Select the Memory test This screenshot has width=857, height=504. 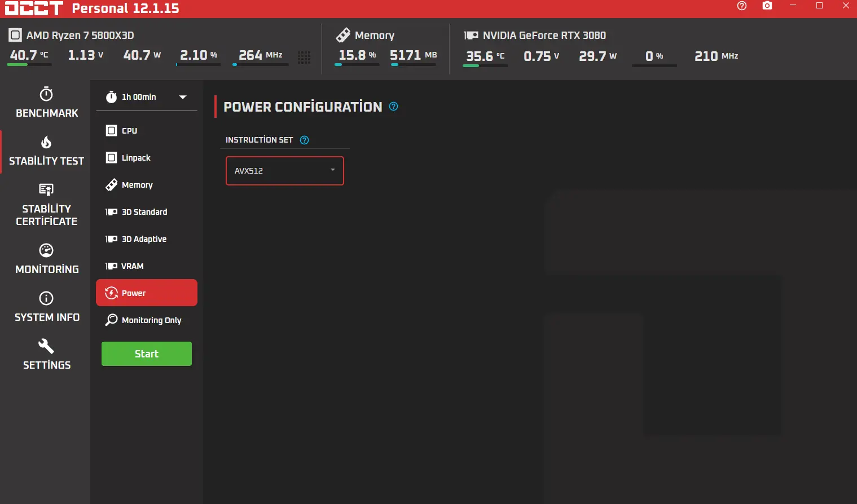pyautogui.click(x=147, y=185)
